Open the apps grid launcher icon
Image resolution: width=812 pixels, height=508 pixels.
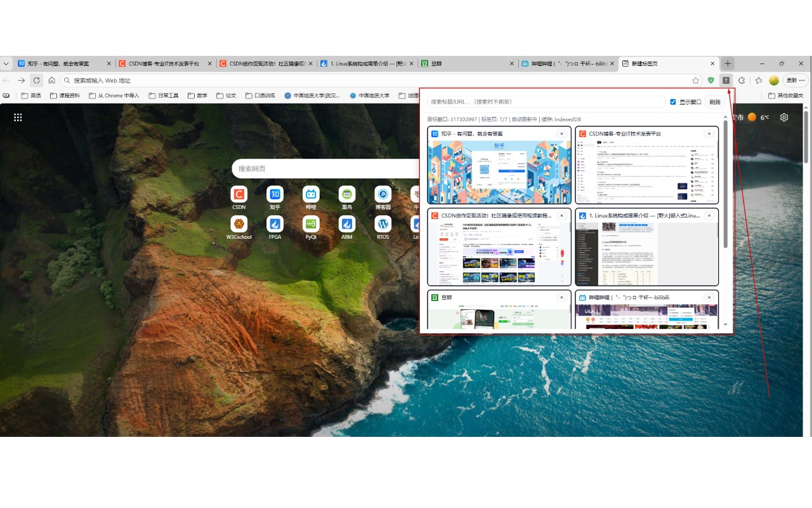tap(18, 117)
